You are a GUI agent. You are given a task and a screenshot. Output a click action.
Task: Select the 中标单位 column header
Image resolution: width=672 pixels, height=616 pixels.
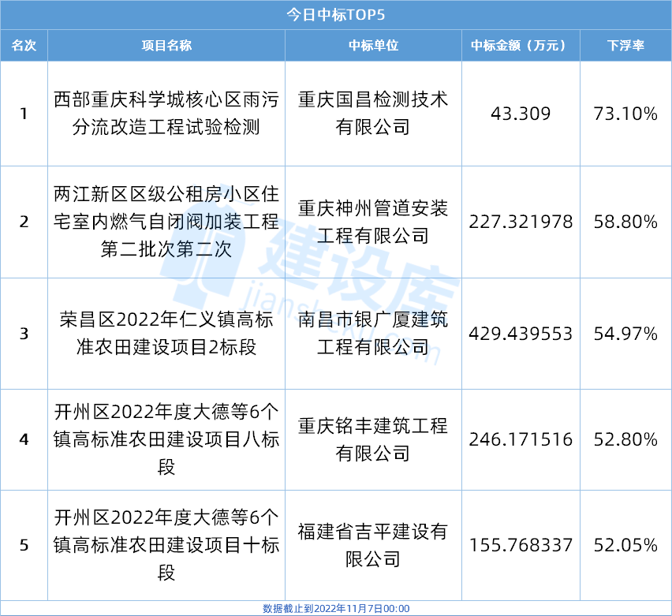click(x=373, y=45)
